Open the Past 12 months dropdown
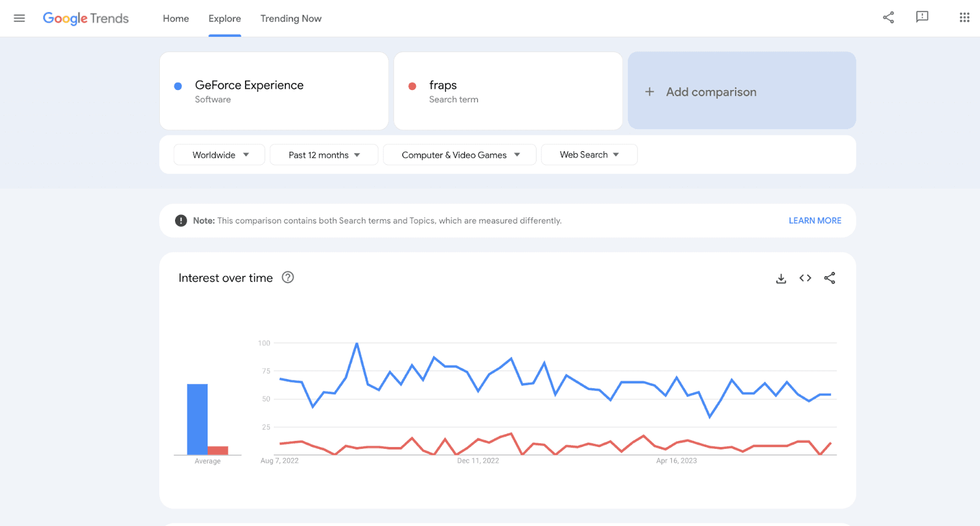Screen dimensions: 980x526 (x=324, y=155)
